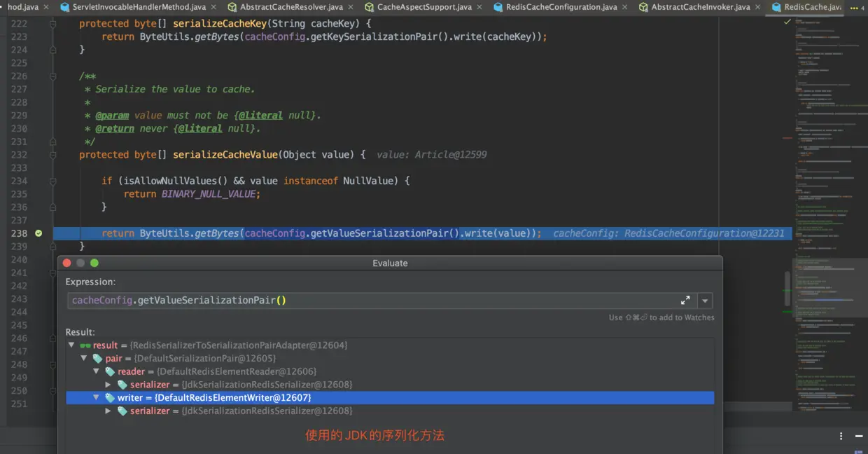The width and height of the screenshot is (868, 454).
Task: Open the three-dots menu at bottom right
Action: (x=841, y=436)
